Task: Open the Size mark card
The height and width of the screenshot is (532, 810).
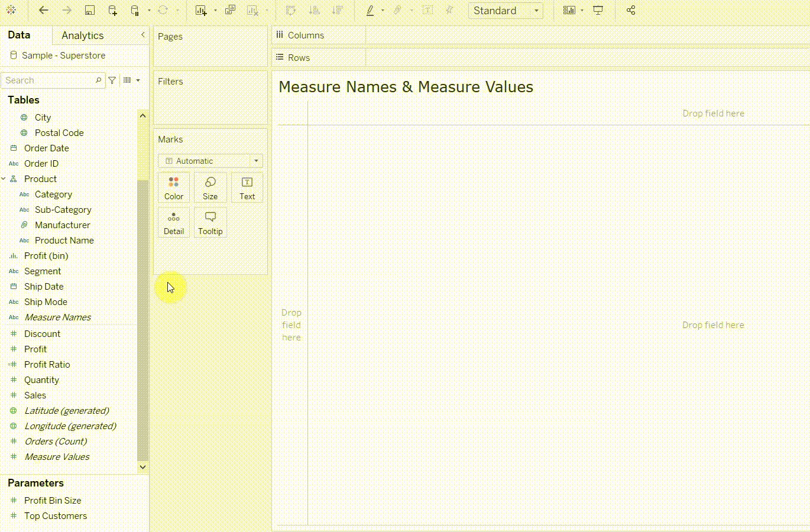Action: pos(210,187)
